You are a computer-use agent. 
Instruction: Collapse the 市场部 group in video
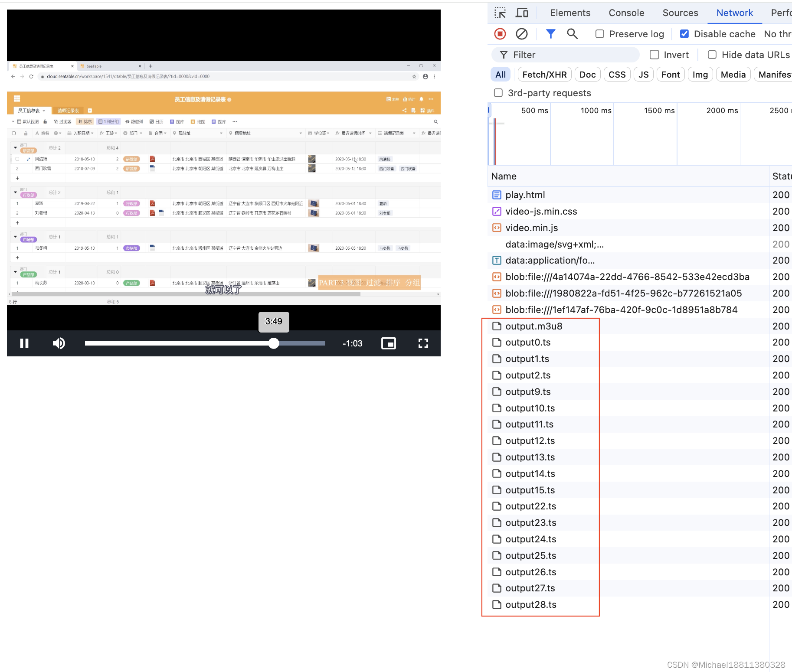point(15,237)
